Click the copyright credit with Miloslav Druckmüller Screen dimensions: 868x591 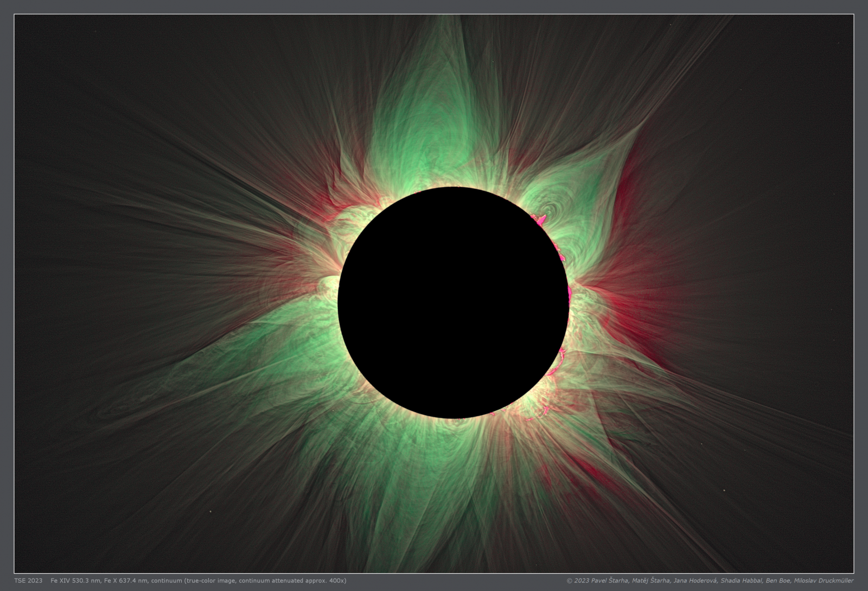pos(710,581)
